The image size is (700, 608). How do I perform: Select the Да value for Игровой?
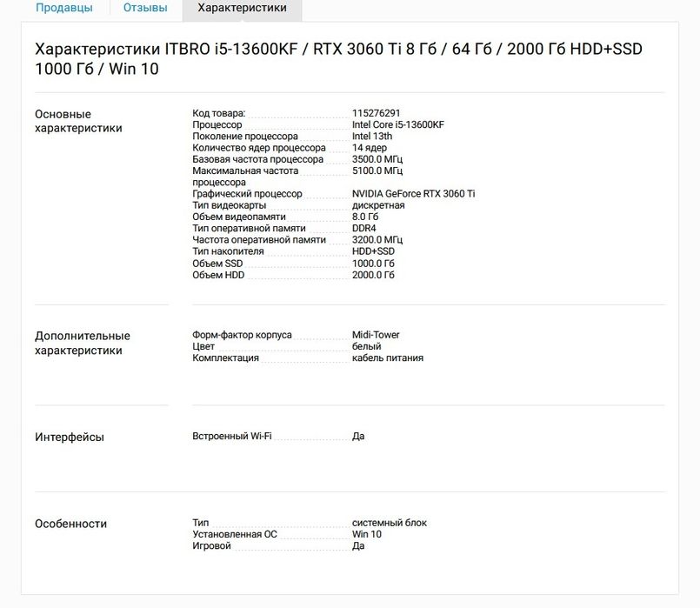pos(358,546)
